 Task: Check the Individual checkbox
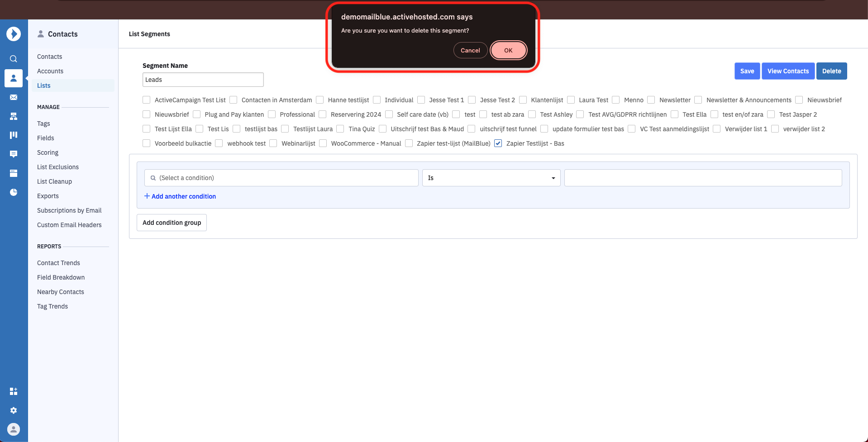coord(377,100)
